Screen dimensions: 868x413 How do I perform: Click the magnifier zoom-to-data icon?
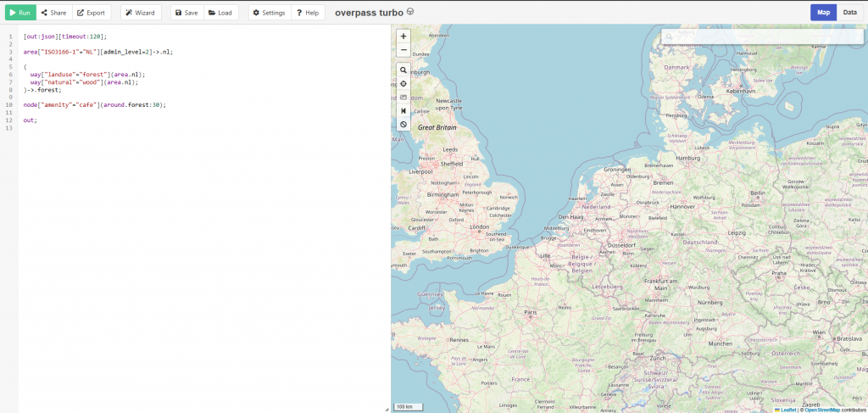point(403,70)
